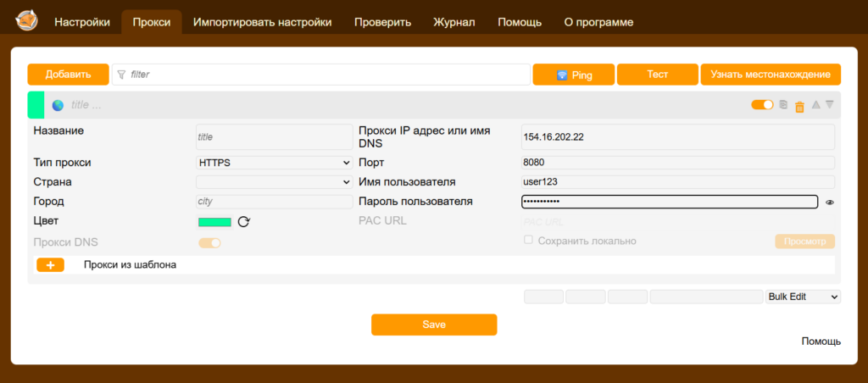868x383 pixels.
Task: Pick the green color swatch
Action: coord(214,222)
